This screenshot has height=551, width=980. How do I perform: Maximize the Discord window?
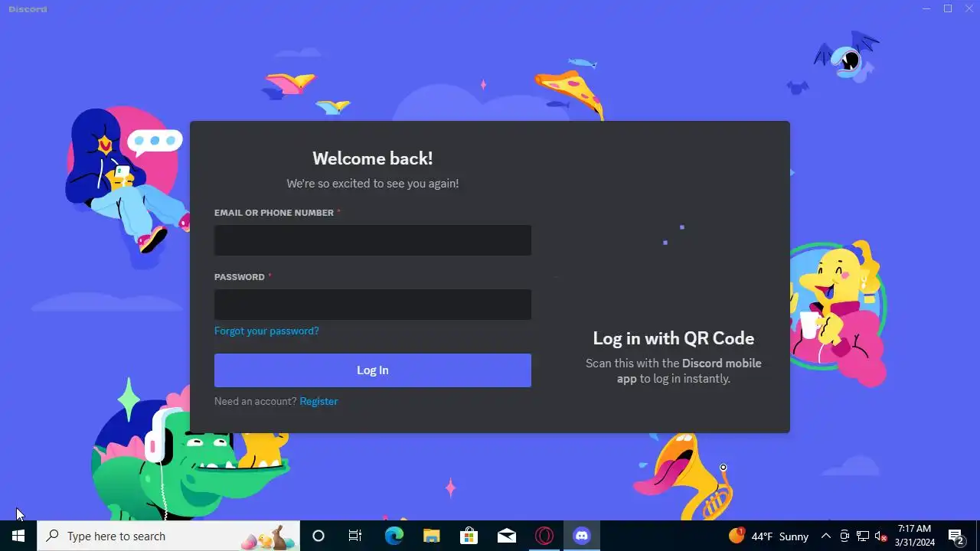948,8
